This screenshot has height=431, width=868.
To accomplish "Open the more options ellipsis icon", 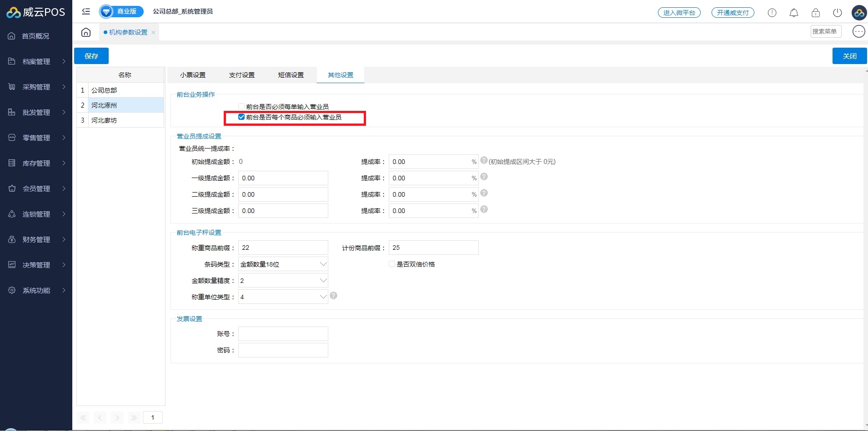I will pos(858,31).
